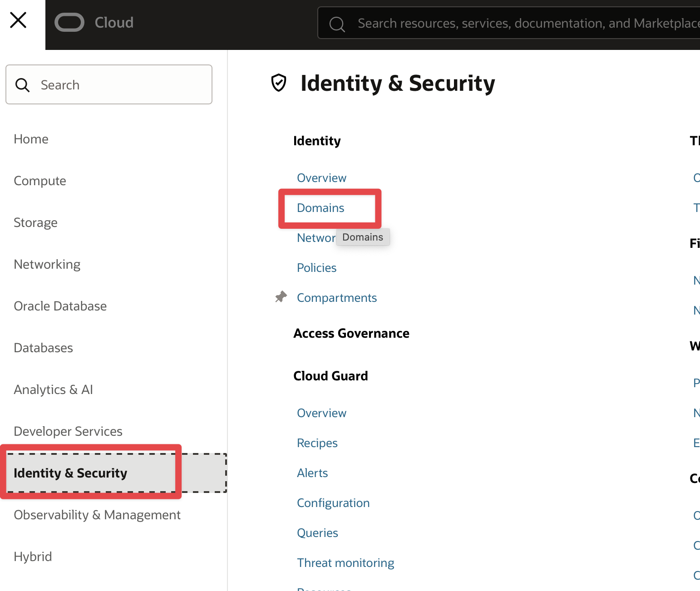The image size is (700, 591).
Task: Close the navigation menu with X icon
Action: pyautogui.click(x=18, y=20)
